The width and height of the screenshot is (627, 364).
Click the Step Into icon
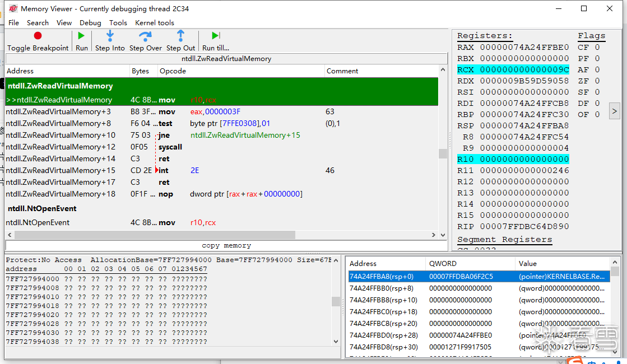point(110,36)
